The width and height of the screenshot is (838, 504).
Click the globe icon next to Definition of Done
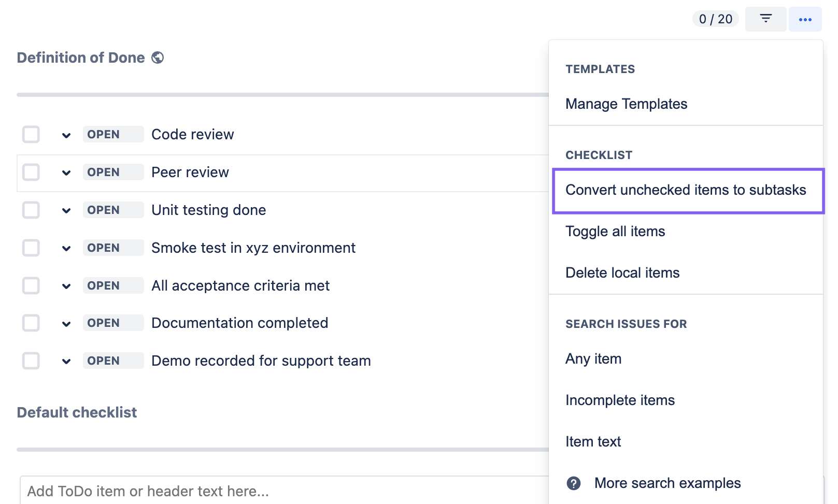pos(158,57)
